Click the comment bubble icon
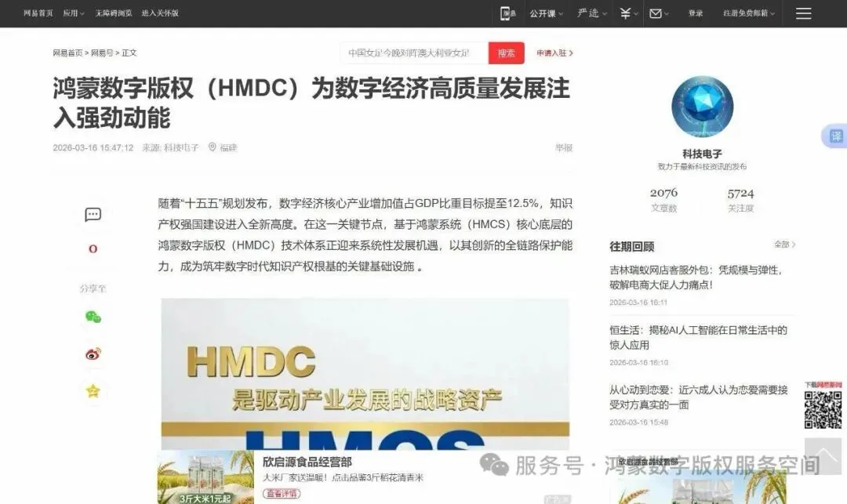The image size is (847, 504). [93, 215]
